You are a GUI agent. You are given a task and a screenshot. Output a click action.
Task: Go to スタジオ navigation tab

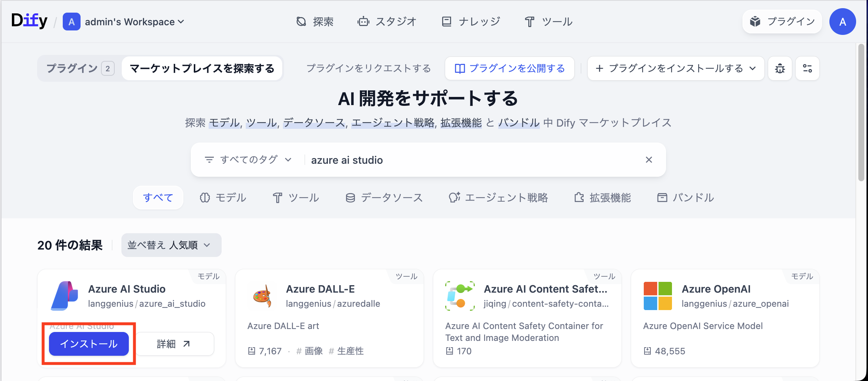pyautogui.click(x=387, y=22)
